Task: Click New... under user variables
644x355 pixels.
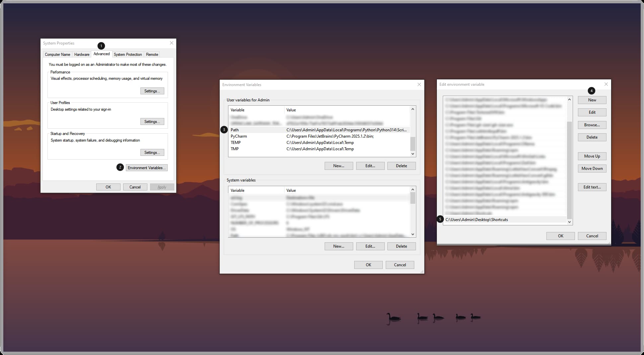Action: click(x=339, y=166)
